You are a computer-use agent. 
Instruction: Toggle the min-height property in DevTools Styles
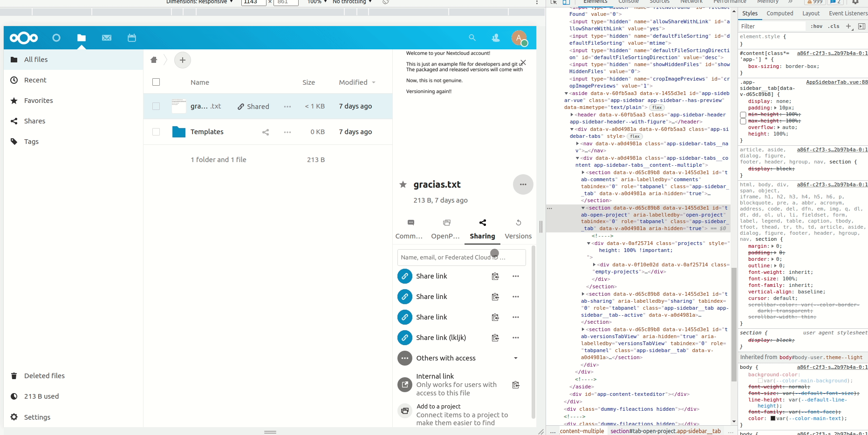[x=744, y=114]
